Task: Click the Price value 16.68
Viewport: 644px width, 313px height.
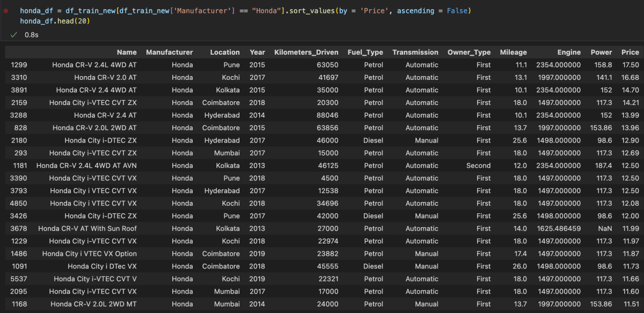Action: 630,77
